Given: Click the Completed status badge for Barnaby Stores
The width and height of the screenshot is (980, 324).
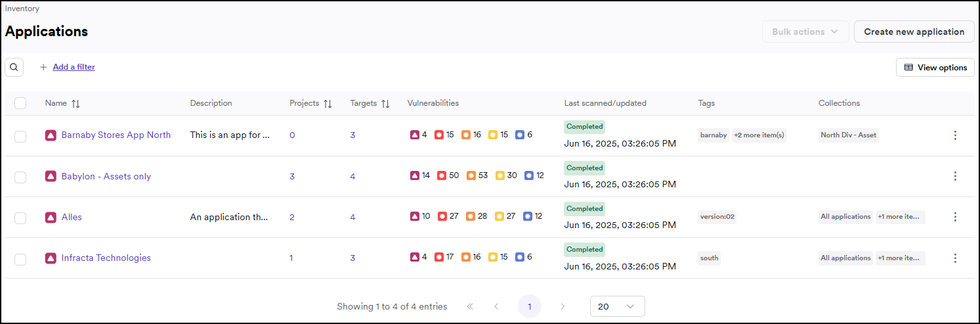Looking at the screenshot, I should pyautogui.click(x=584, y=127).
